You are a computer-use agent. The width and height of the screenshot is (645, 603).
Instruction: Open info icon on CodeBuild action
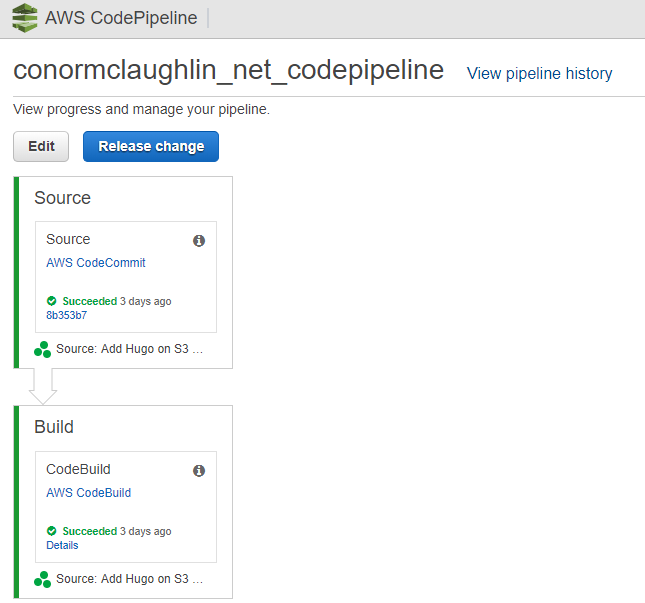[199, 471]
